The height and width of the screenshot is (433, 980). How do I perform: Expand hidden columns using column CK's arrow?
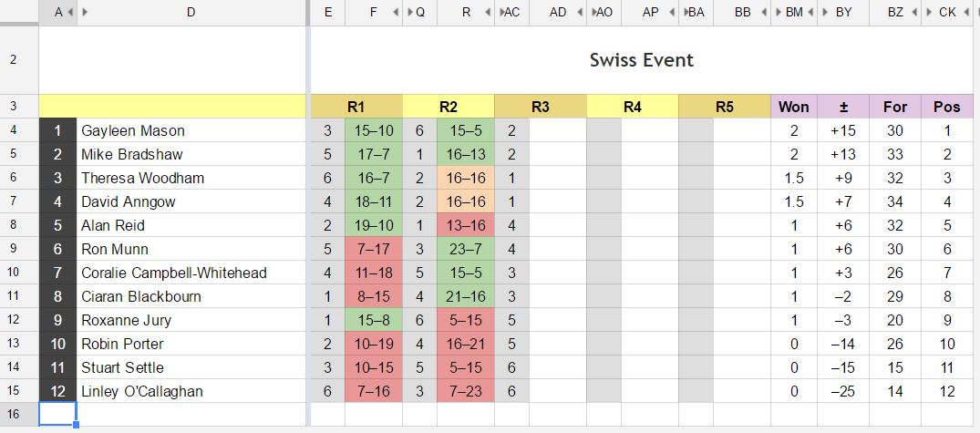tap(928, 12)
